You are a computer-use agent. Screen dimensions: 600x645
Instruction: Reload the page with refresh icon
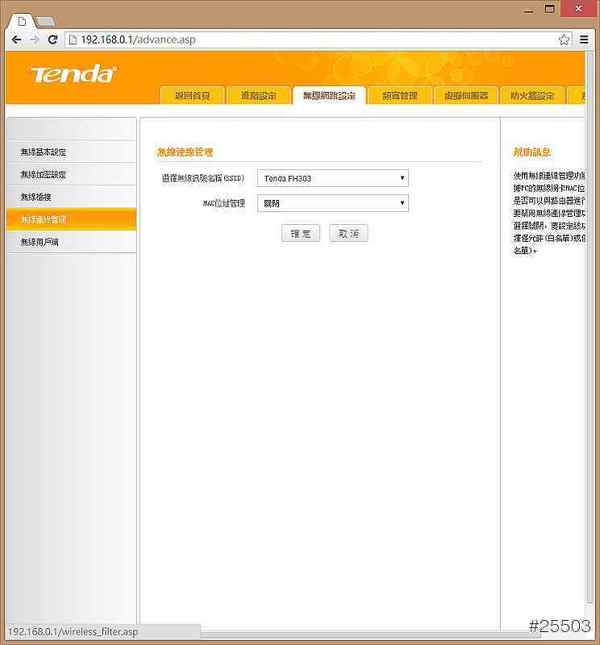coord(53,40)
